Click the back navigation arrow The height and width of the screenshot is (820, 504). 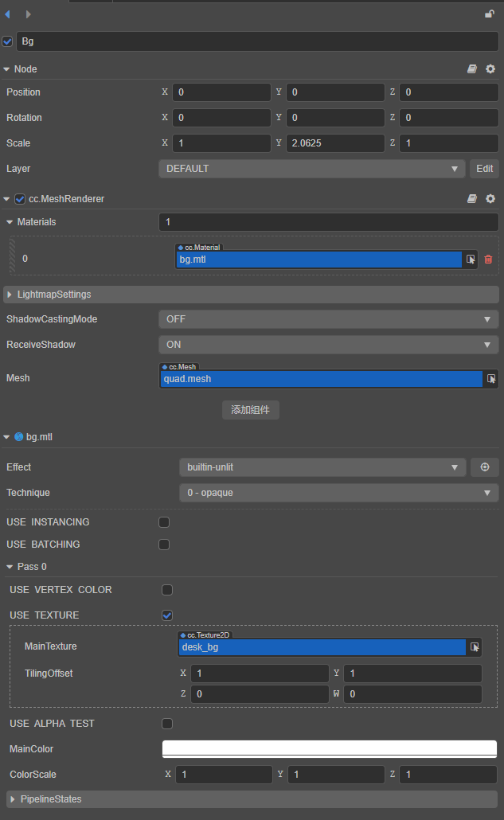8,14
